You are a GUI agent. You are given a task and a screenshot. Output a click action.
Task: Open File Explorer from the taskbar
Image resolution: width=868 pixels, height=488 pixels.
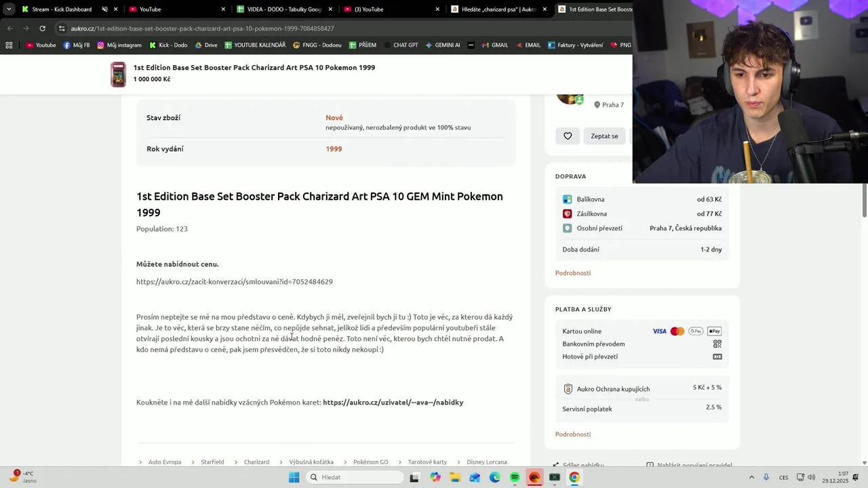click(455, 477)
